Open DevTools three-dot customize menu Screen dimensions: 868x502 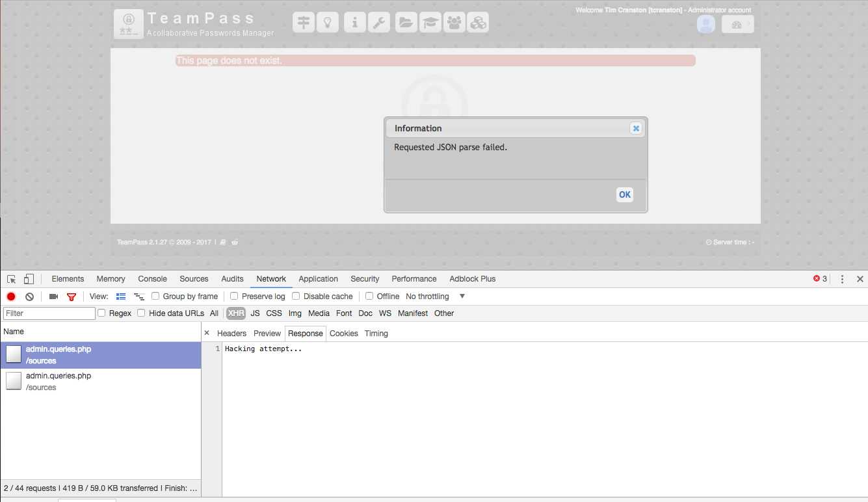(842, 279)
